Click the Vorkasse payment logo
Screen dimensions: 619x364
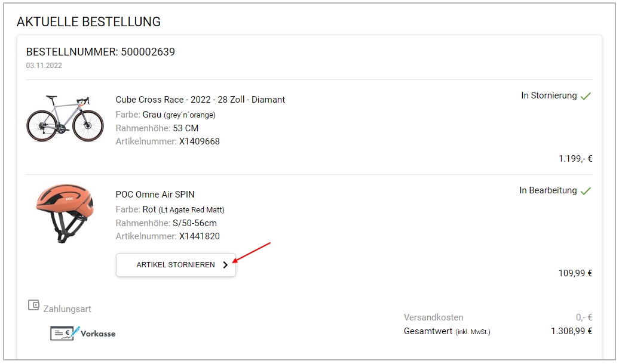(83, 333)
